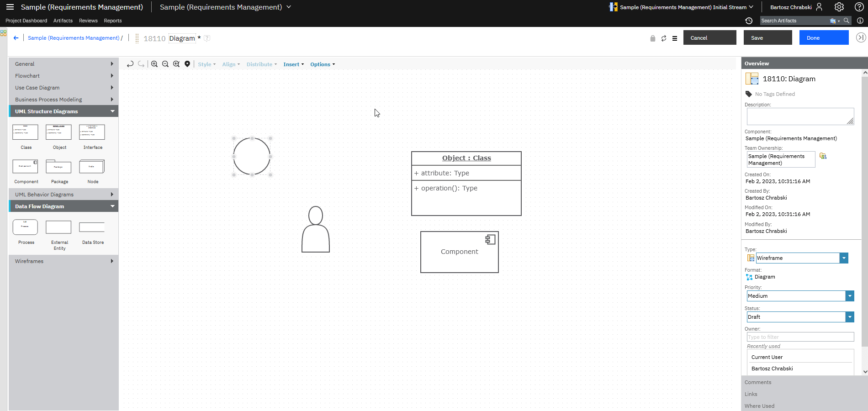Screen dimensions: 868x411
Task: Collapse the right sidebar panel
Action: click(x=861, y=37)
